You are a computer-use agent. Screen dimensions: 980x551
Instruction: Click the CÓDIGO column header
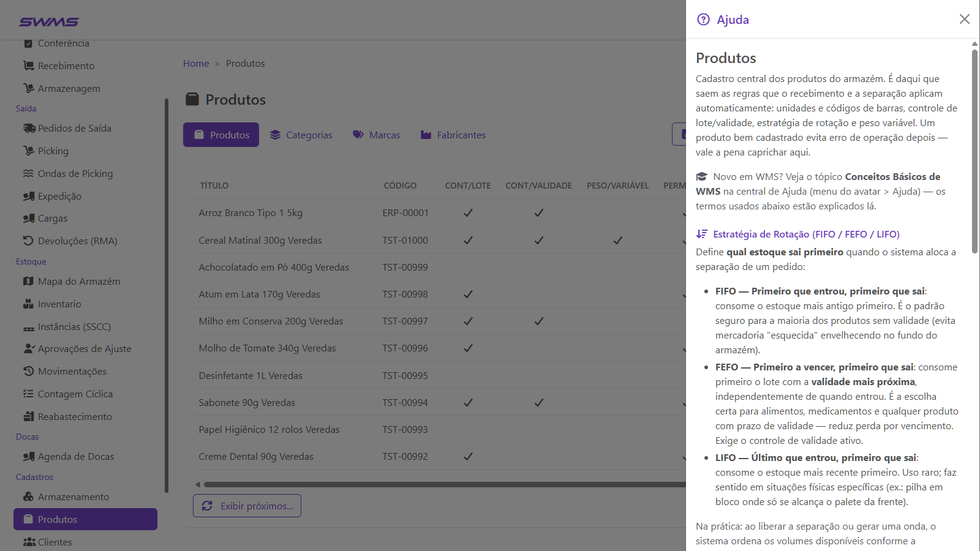(x=400, y=186)
